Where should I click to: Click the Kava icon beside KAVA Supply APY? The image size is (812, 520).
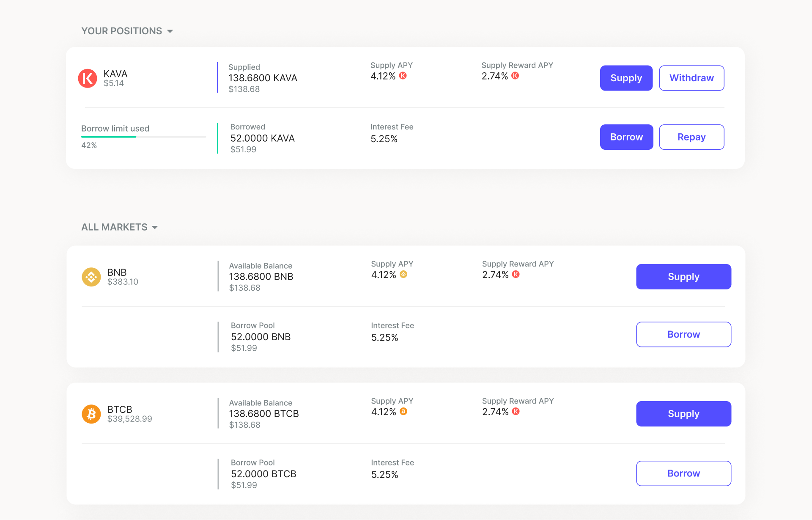[403, 76]
